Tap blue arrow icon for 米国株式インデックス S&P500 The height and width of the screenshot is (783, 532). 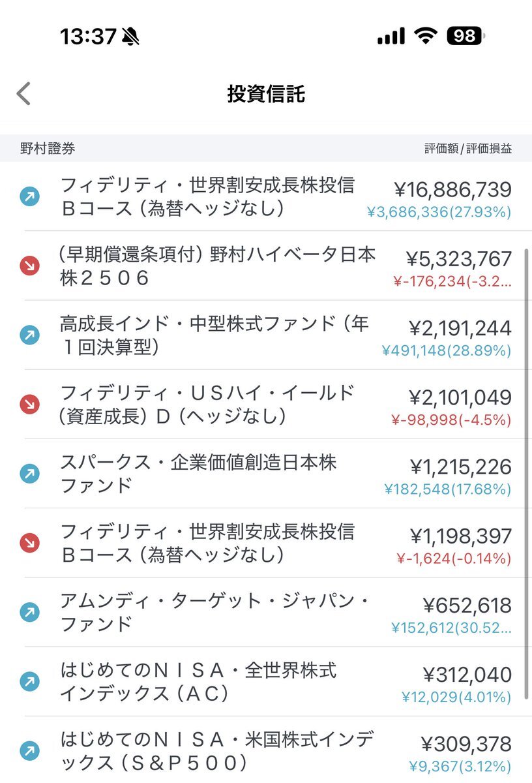[29, 751]
